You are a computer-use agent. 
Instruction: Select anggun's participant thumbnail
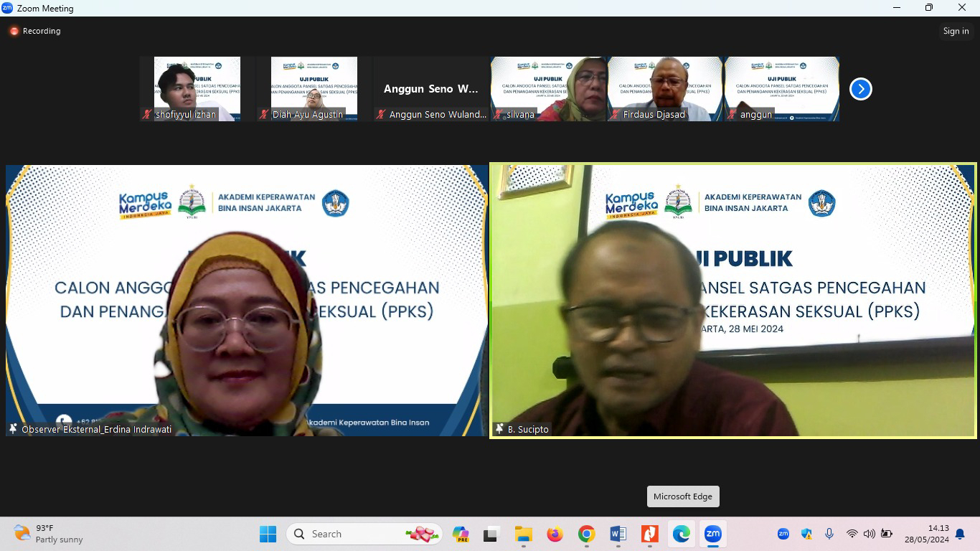[782, 89]
